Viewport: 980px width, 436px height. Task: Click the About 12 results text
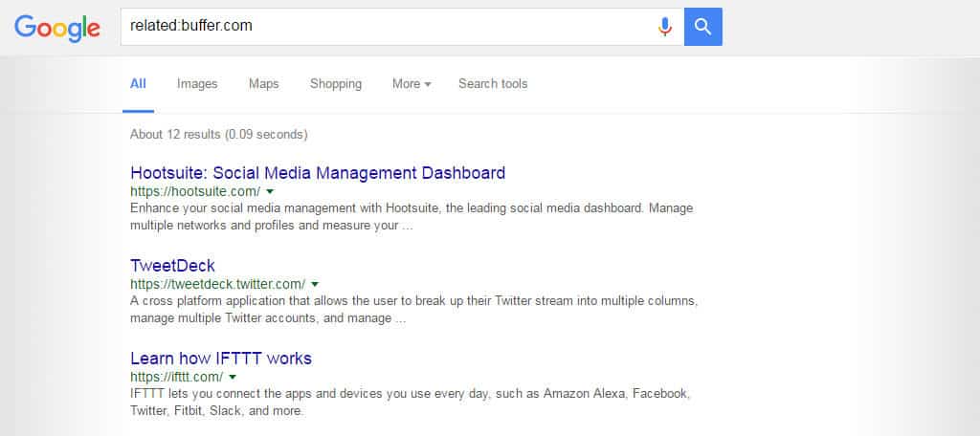219,134
